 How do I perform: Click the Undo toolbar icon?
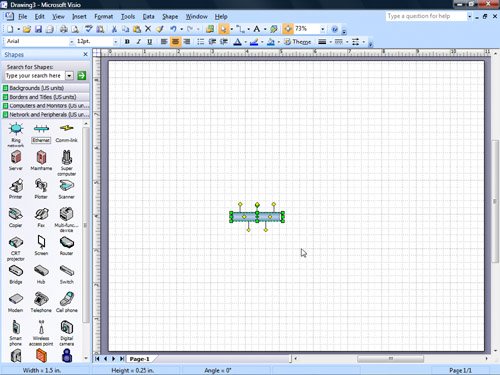pyautogui.click(x=173, y=29)
